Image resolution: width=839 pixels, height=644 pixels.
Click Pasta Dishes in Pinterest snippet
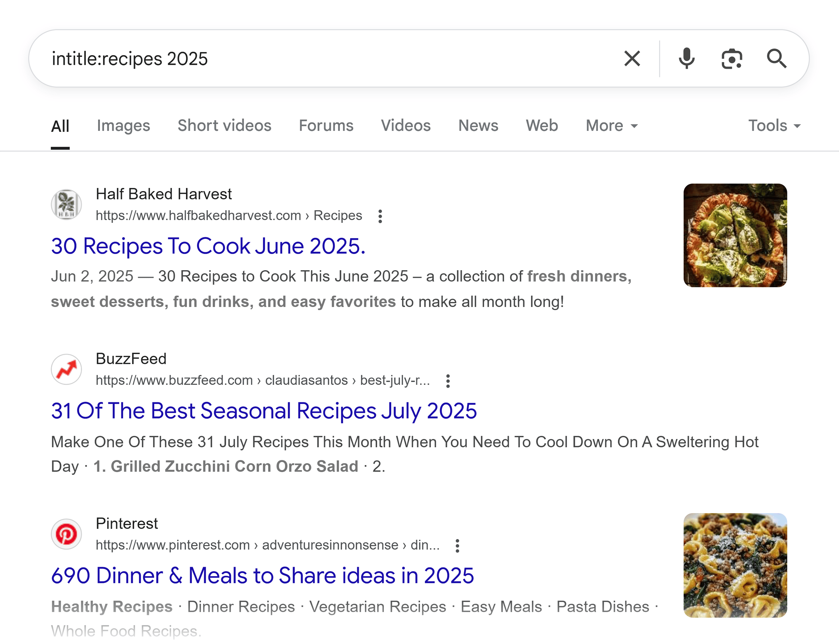[x=602, y=607]
